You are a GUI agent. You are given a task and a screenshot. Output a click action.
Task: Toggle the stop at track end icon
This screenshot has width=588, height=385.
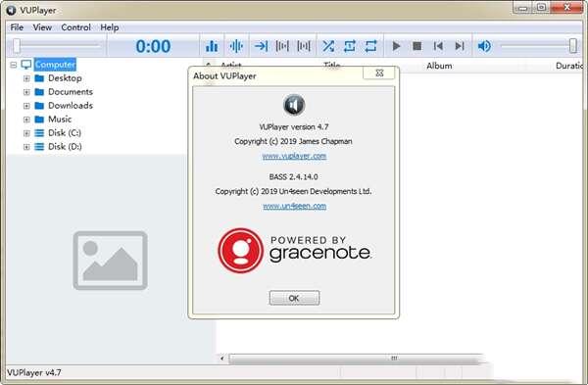tap(261, 46)
